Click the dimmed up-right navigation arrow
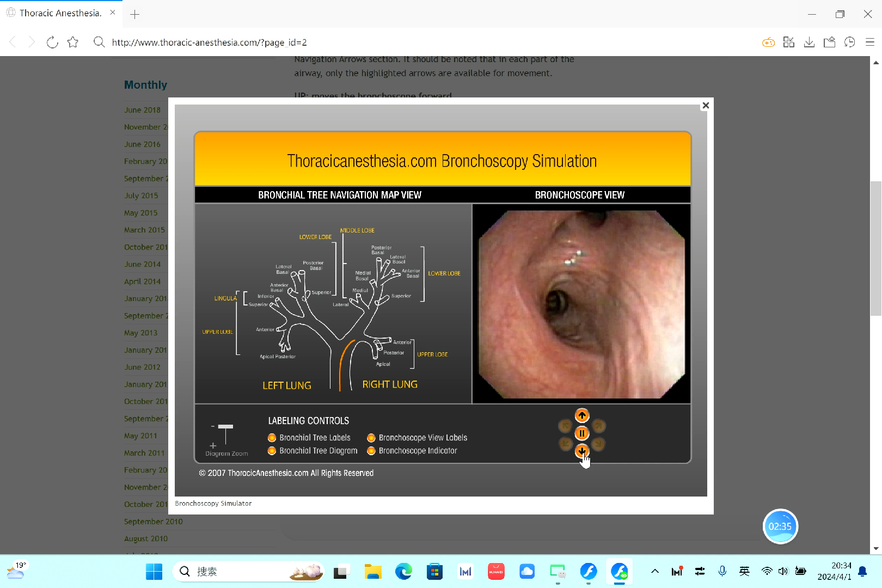This screenshot has height=588, width=882. pos(599,426)
